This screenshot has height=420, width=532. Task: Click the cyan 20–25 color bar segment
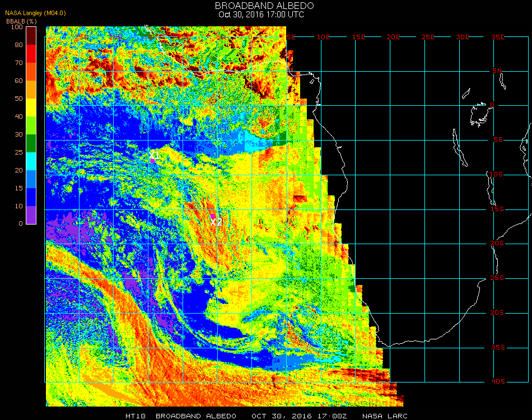tap(31, 161)
